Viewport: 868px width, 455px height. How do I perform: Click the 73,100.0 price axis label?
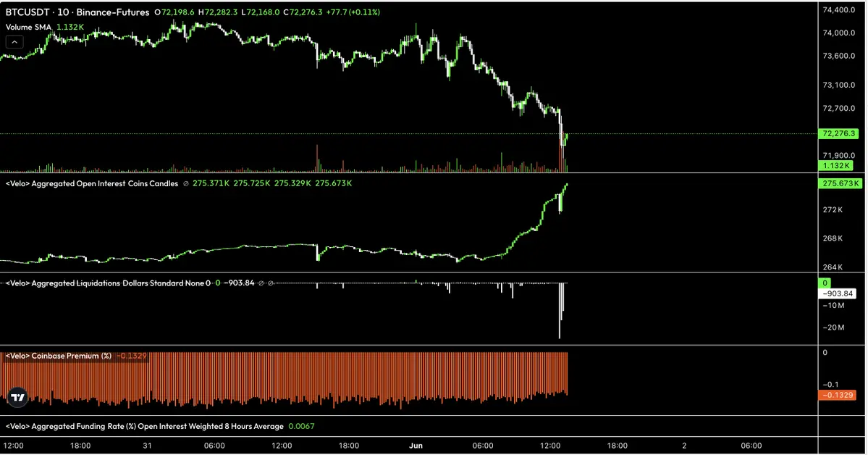pos(838,85)
